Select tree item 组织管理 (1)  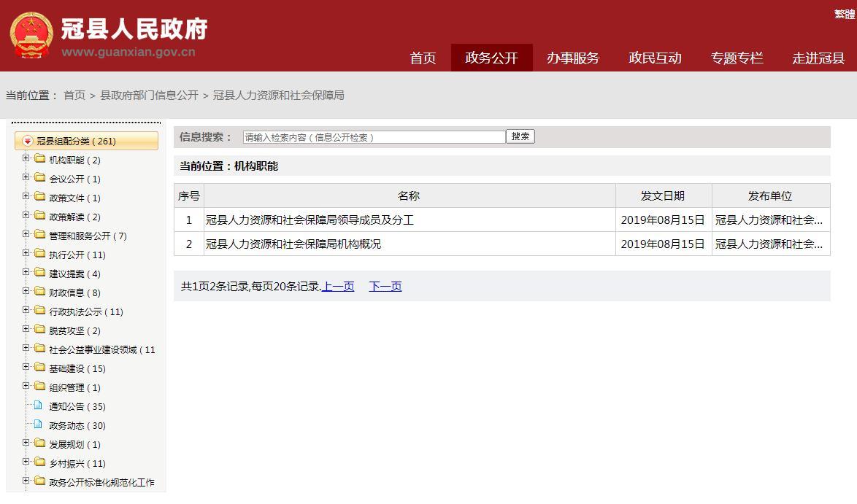click(75, 388)
